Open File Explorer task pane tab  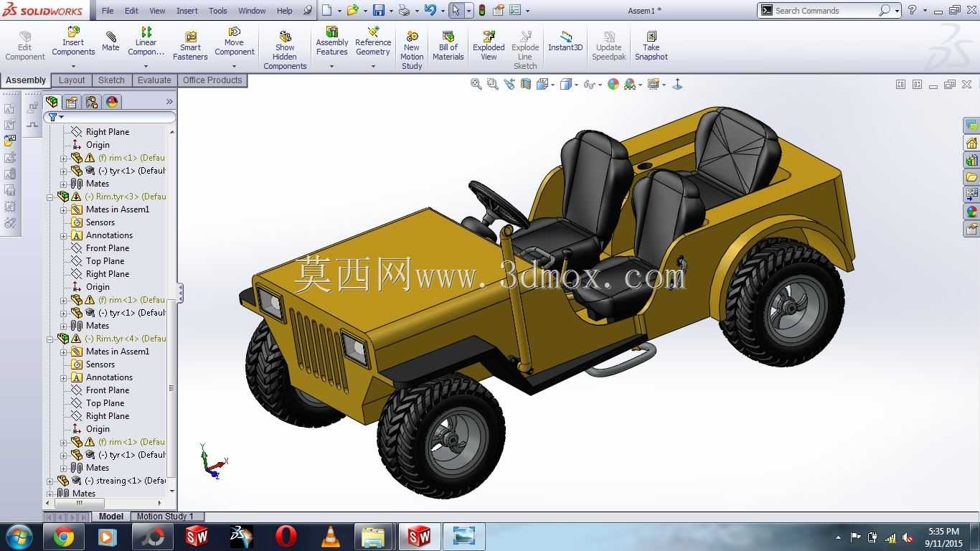point(971,177)
